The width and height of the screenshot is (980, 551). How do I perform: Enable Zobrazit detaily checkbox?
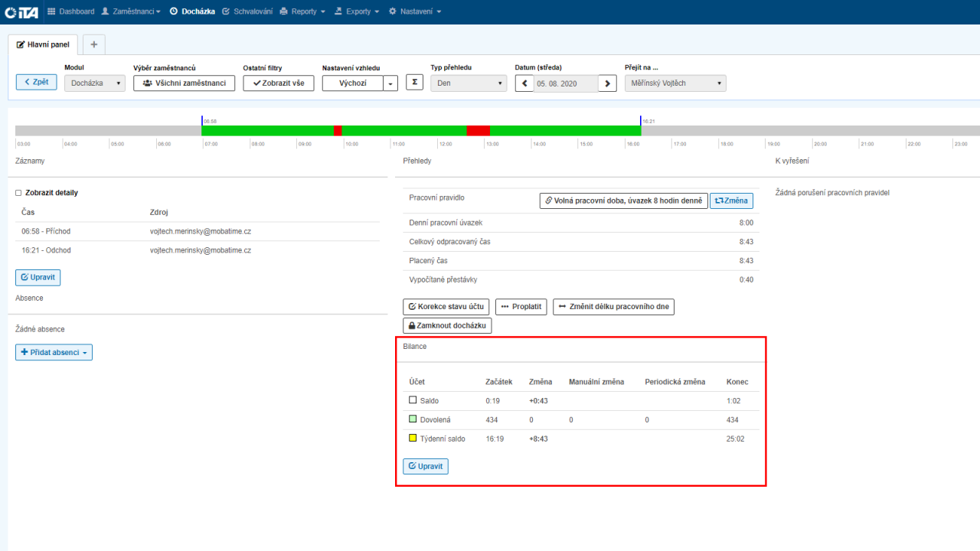pyautogui.click(x=18, y=193)
